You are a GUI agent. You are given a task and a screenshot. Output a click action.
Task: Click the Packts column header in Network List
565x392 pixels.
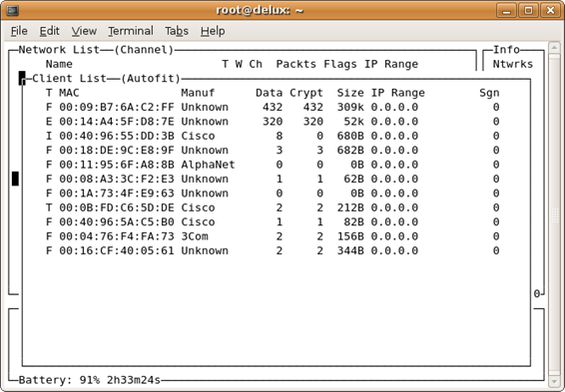click(x=296, y=64)
